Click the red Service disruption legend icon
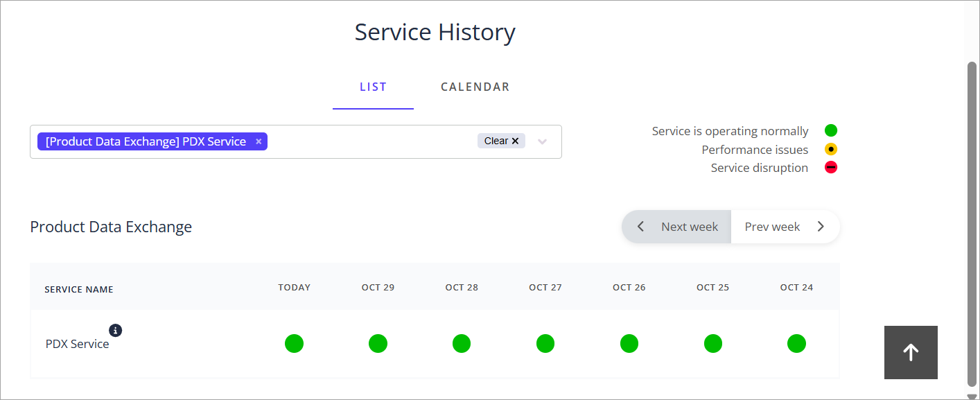Viewport: 980px width, 400px height. [x=831, y=167]
